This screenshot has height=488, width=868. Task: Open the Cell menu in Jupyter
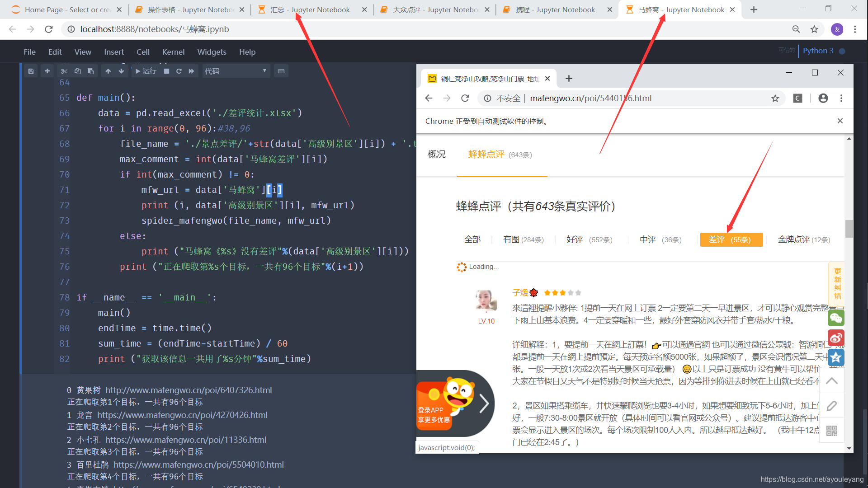point(143,52)
